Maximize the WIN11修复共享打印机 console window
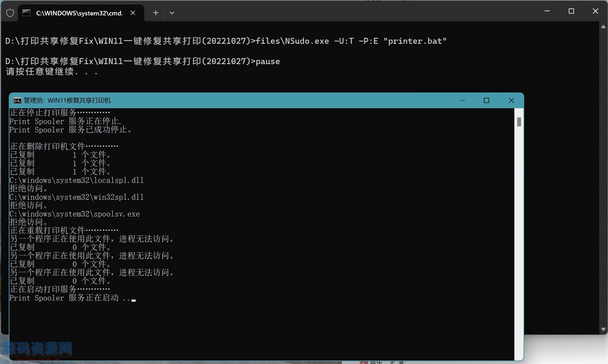The height and width of the screenshot is (364, 608). pos(486,100)
